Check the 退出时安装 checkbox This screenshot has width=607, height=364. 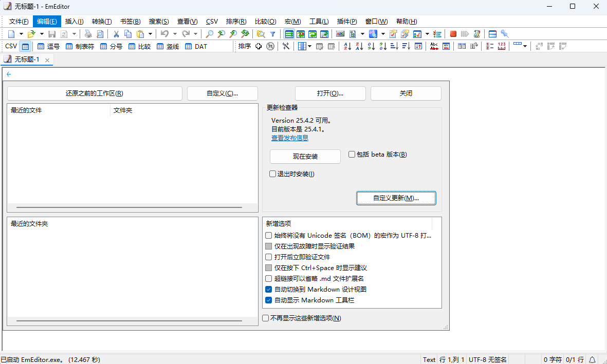(273, 174)
